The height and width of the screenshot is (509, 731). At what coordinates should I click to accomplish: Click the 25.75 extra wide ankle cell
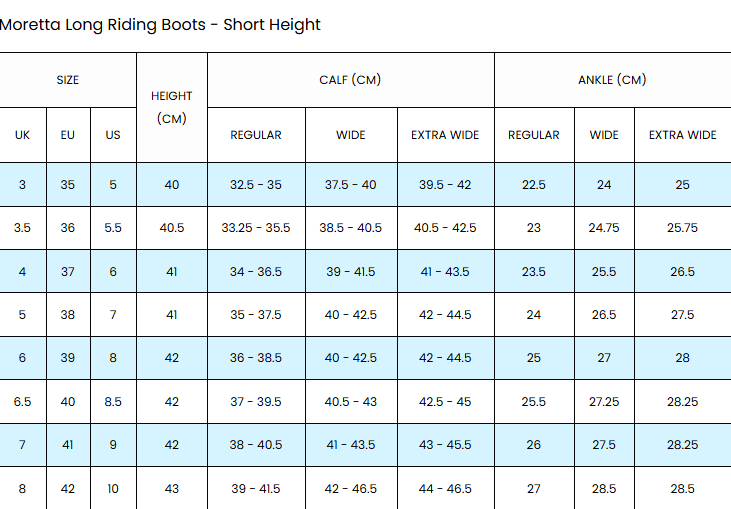[682, 228]
